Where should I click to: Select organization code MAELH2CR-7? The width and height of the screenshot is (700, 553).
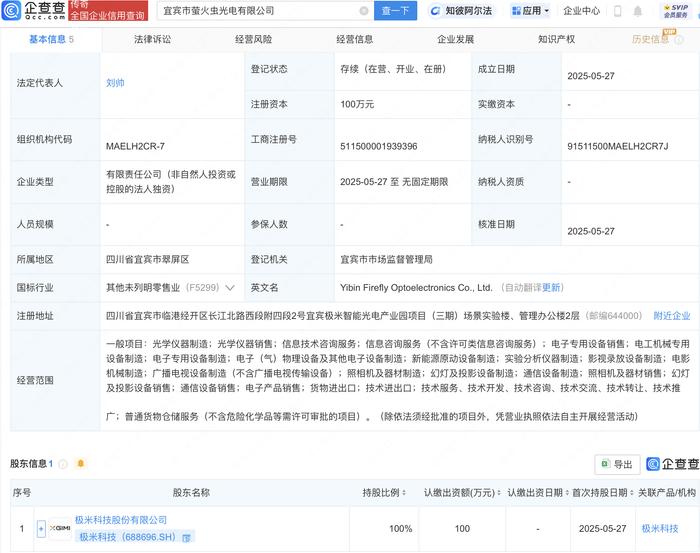[x=135, y=146]
